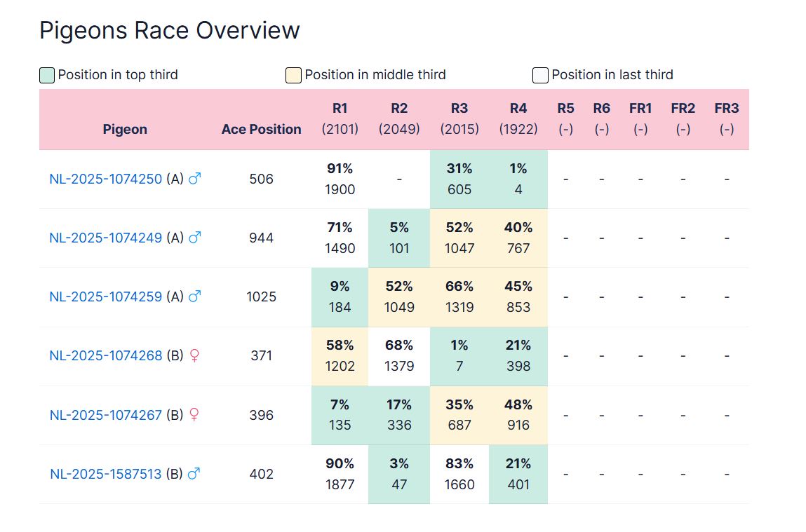Open pigeon NL-2025-1074249 link
This screenshot has width=806, height=532.
pos(106,238)
